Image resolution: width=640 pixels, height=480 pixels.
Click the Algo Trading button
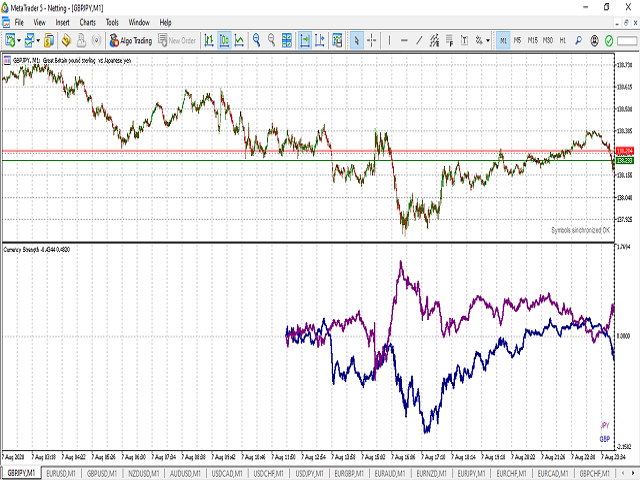point(130,41)
